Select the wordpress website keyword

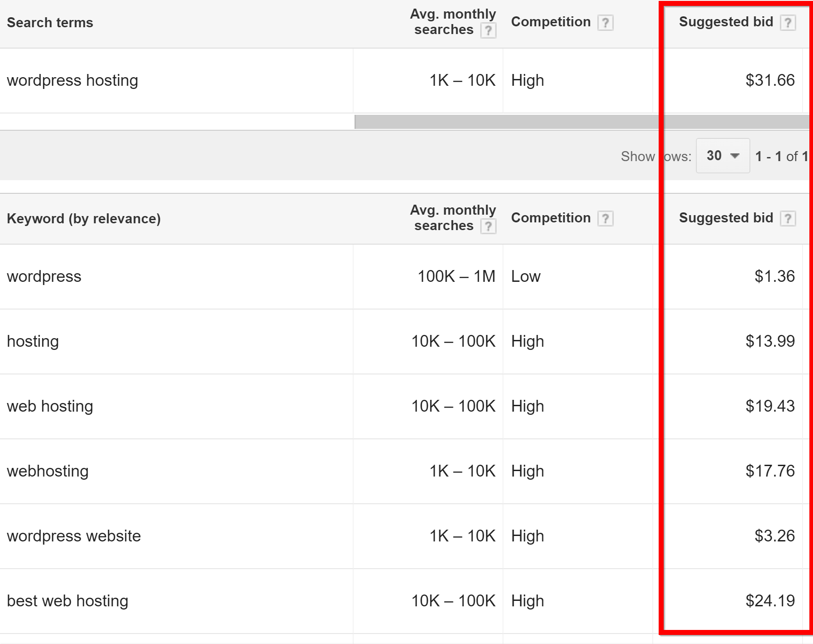coord(74,536)
